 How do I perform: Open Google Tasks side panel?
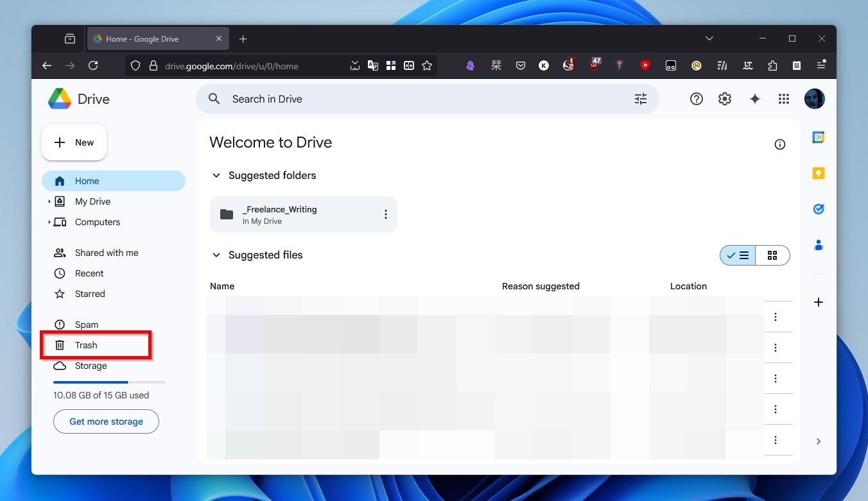tap(819, 209)
